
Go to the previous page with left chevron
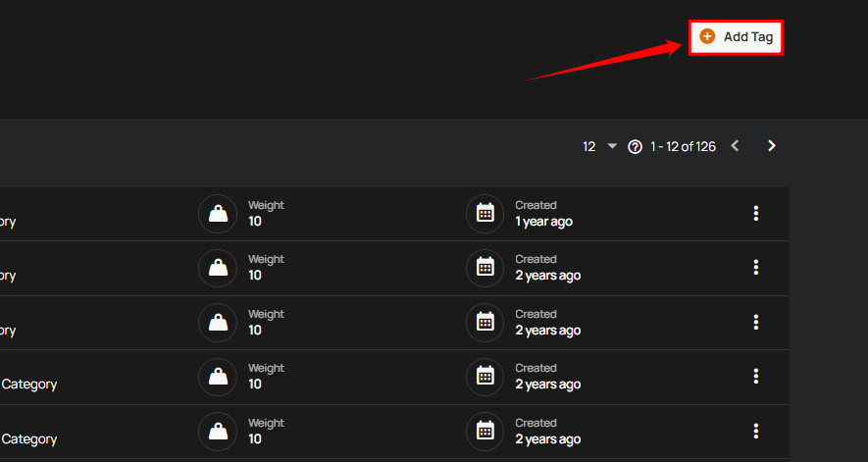pos(736,146)
